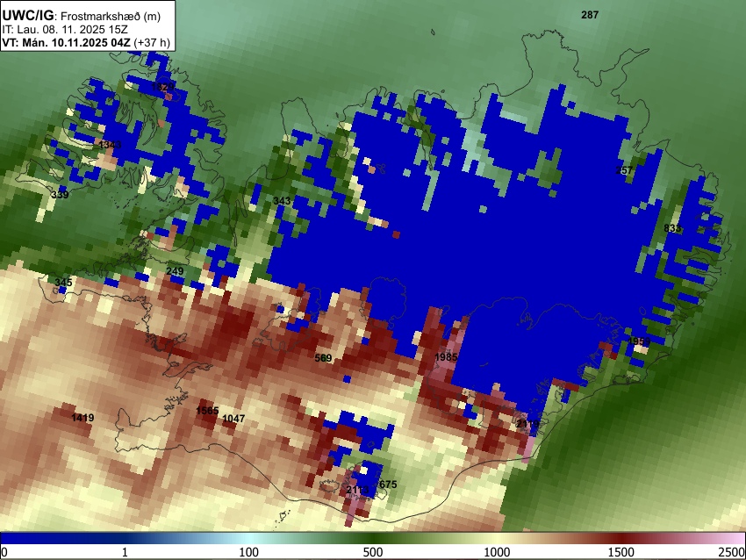Click the legend tick label "1500"
The width and height of the screenshot is (746, 560).
coord(620,552)
